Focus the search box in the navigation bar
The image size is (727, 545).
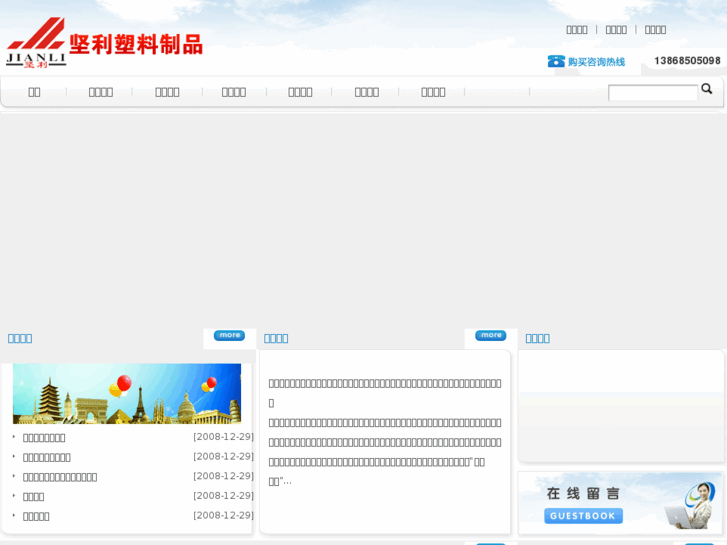tap(652, 93)
